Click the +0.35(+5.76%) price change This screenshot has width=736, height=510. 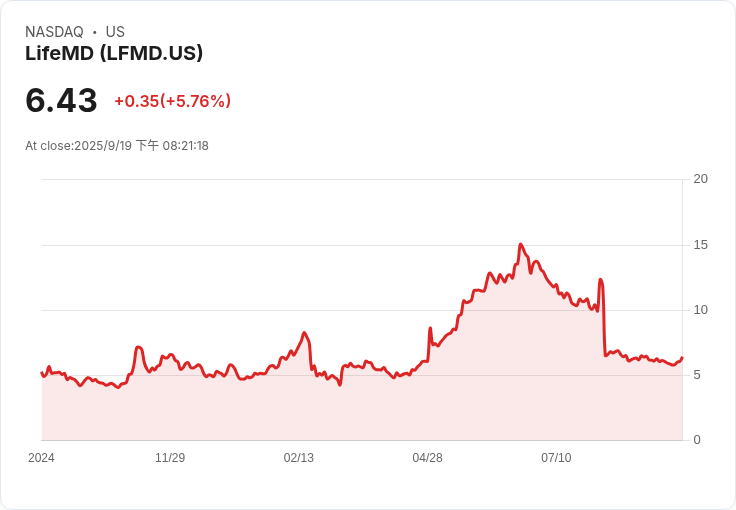pyautogui.click(x=172, y=101)
